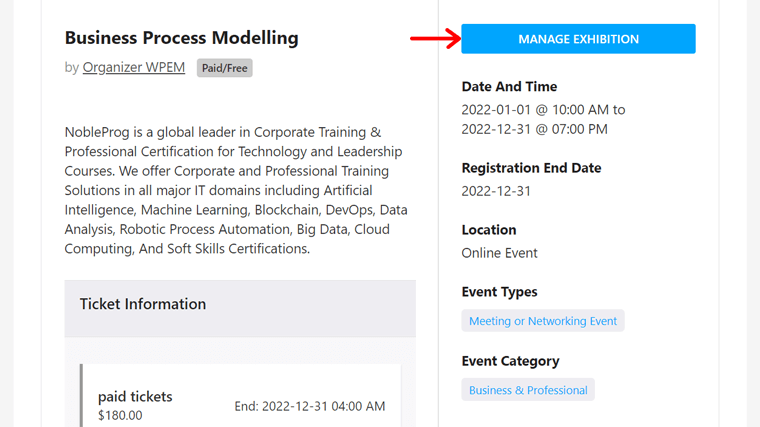Click the Paid/Free badge
The width and height of the screenshot is (760, 427).
[x=224, y=68]
